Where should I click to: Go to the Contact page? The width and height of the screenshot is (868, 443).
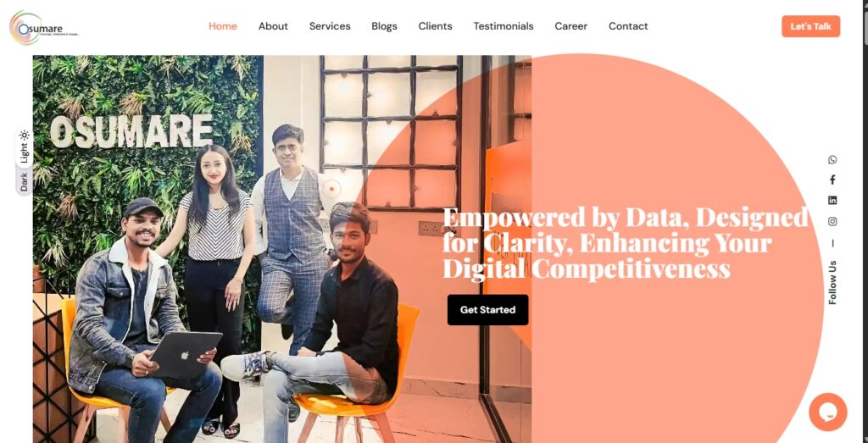(628, 26)
